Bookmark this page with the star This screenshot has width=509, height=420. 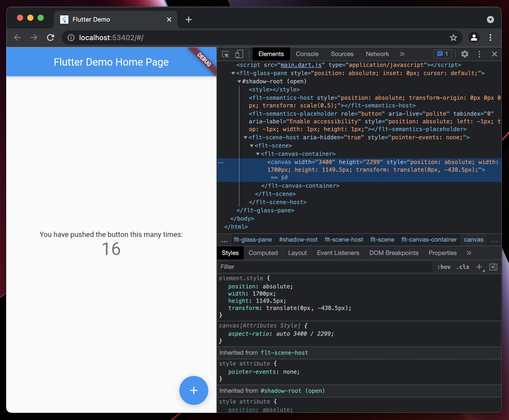[453, 38]
